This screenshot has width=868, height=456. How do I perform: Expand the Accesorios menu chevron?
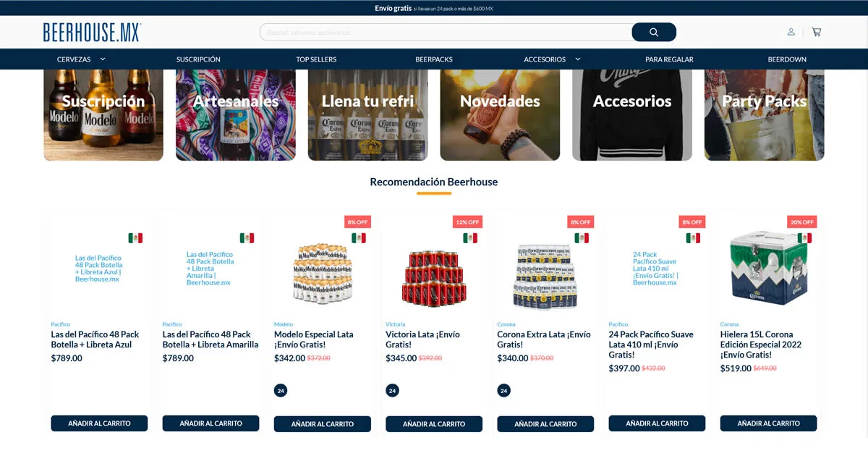click(578, 59)
